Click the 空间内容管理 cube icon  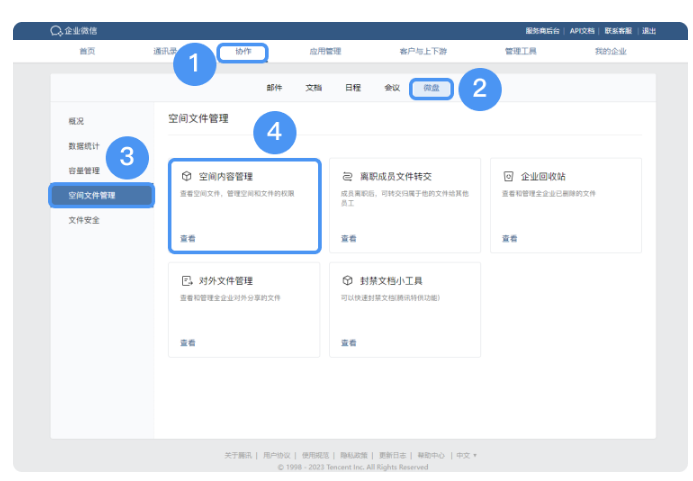pyautogui.click(x=186, y=175)
